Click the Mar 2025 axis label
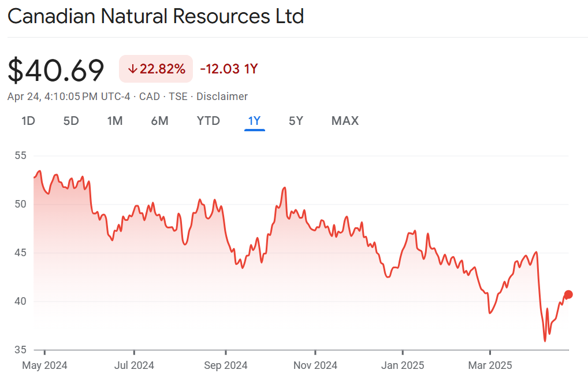This screenshot has width=588, height=377. click(490, 365)
